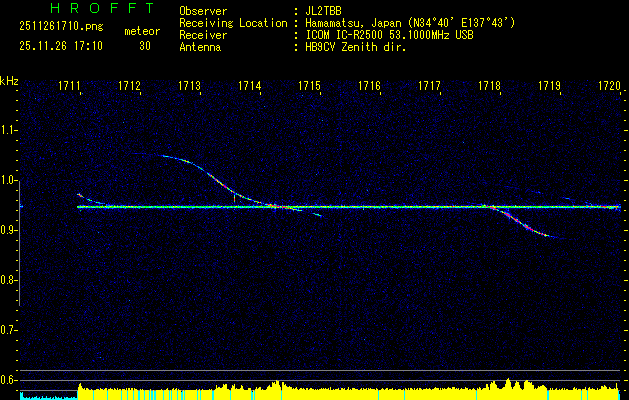Click the meteor count value 30
The width and height of the screenshot is (629, 400).
(145, 46)
